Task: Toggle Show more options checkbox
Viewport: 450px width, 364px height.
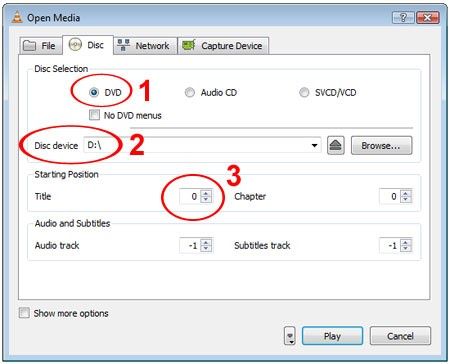Action: click(24, 313)
